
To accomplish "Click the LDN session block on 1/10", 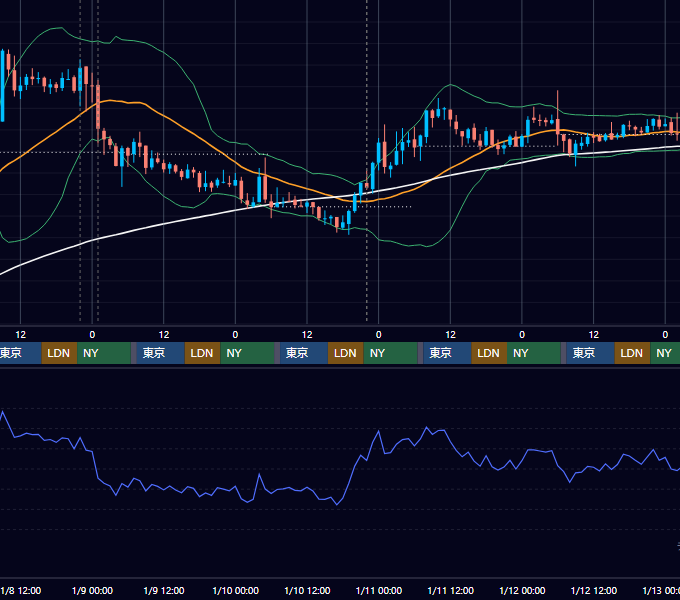I will pos(346,353).
